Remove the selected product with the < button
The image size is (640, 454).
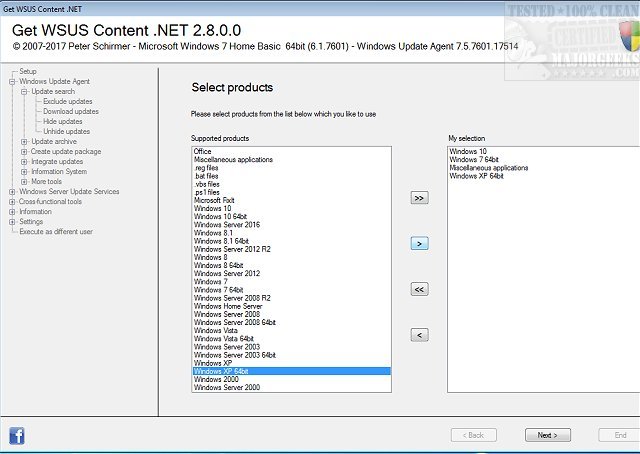tap(420, 334)
